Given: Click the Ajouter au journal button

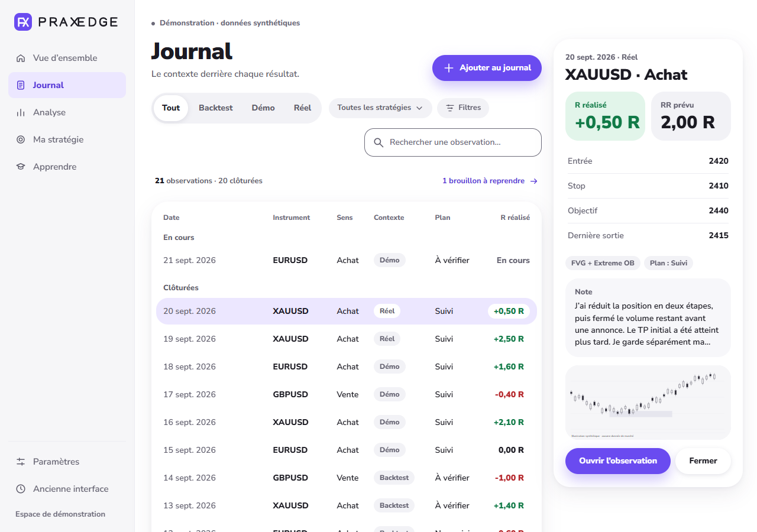Looking at the screenshot, I should pos(487,68).
